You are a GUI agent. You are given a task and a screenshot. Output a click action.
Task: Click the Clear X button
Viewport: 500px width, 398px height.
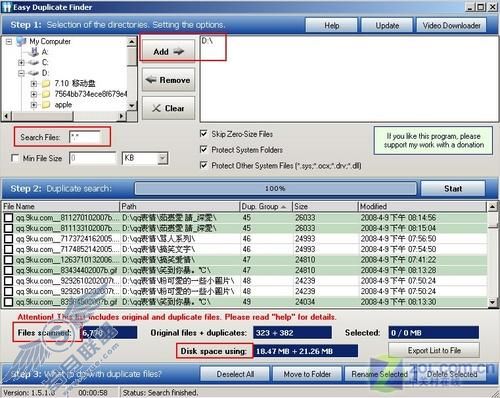coord(168,108)
